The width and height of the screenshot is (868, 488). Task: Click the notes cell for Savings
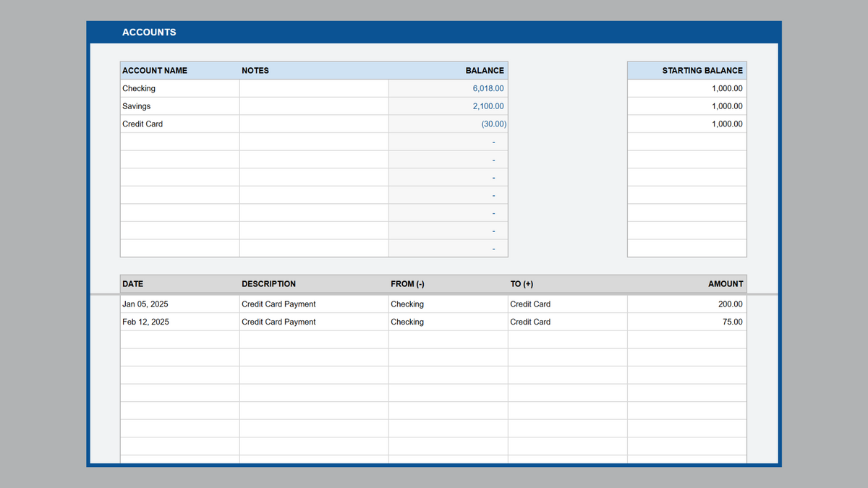point(314,106)
